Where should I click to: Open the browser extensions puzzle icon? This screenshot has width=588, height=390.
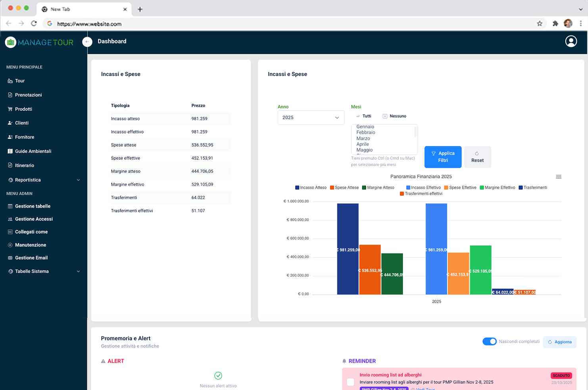point(555,24)
